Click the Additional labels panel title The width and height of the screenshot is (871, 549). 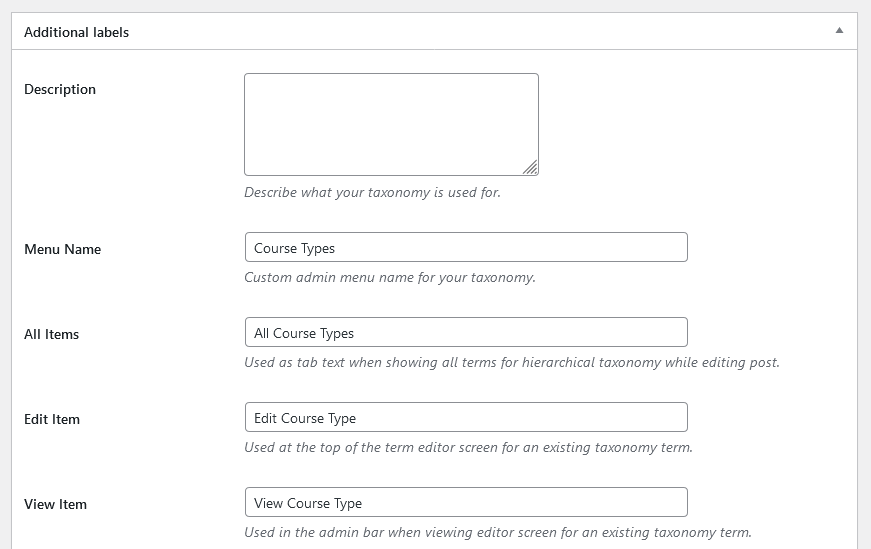click(x=76, y=32)
